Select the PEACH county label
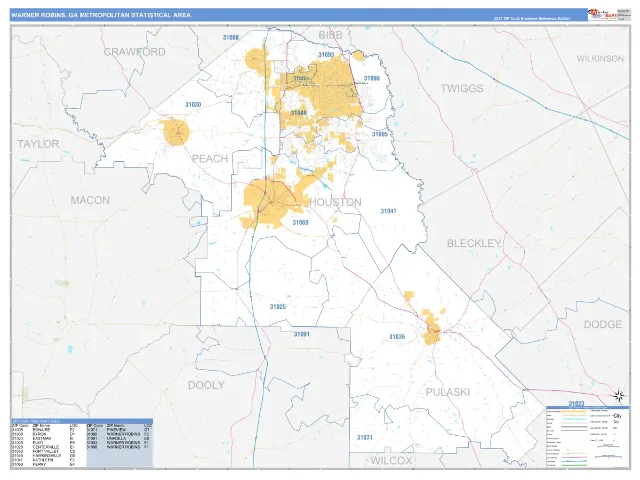The image size is (640, 480). 210,159
